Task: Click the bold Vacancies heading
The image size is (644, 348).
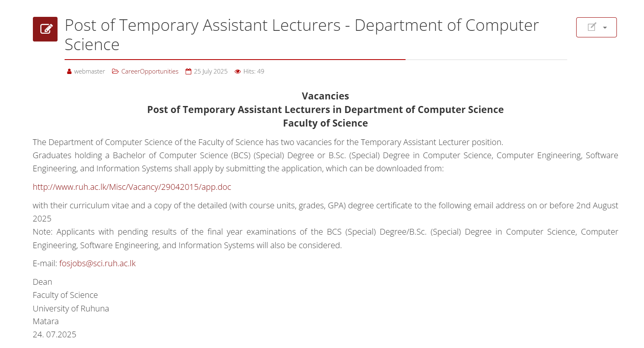Action: point(325,96)
